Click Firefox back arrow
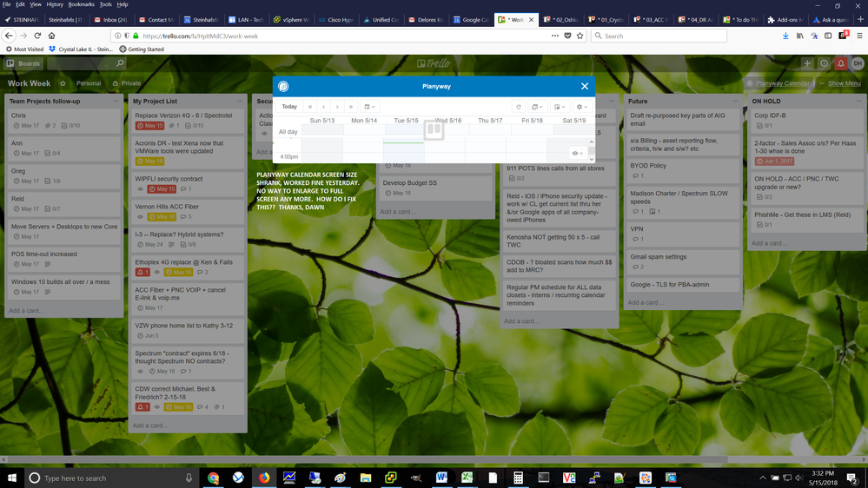Image resolution: width=868 pixels, height=488 pixels. tap(9, 36)
